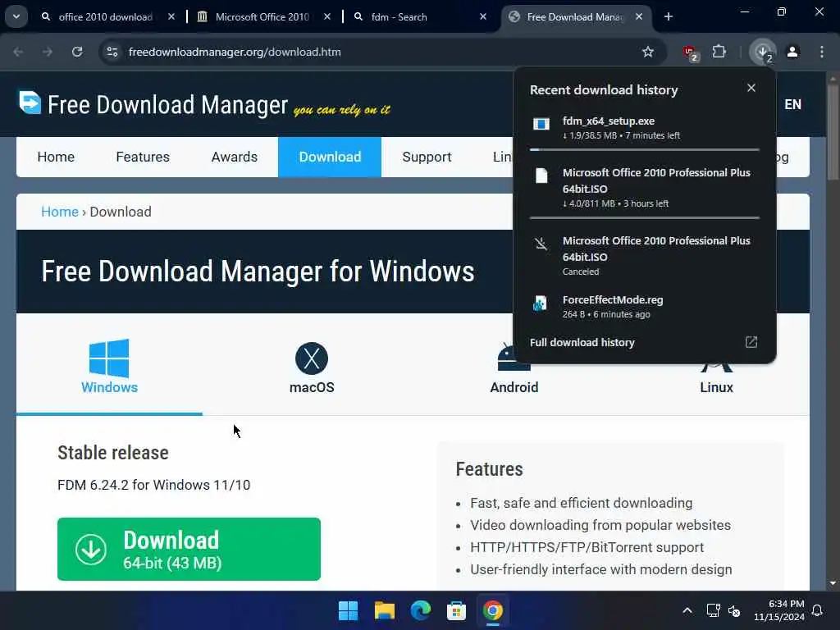Click the fdm_x64_setup.exe progress bar
The width and height of the screenshot is (840, 630).
[645, 150]
